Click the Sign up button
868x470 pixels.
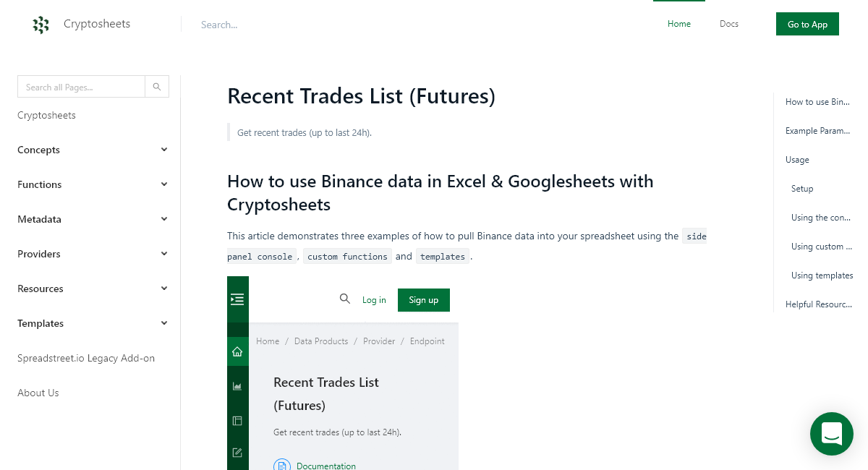pos(423,299)
